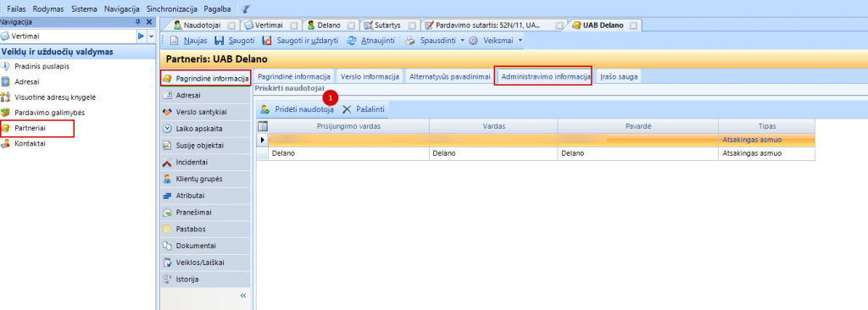Click the Visuotinė adresų knygelė icon
The width and height of the screenshot is (868, 310).
[x=6, y=97]
